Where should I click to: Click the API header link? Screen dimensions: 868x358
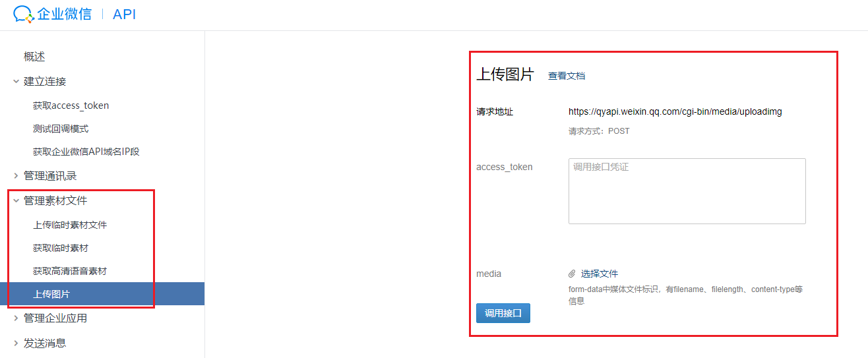pos(125,15)
